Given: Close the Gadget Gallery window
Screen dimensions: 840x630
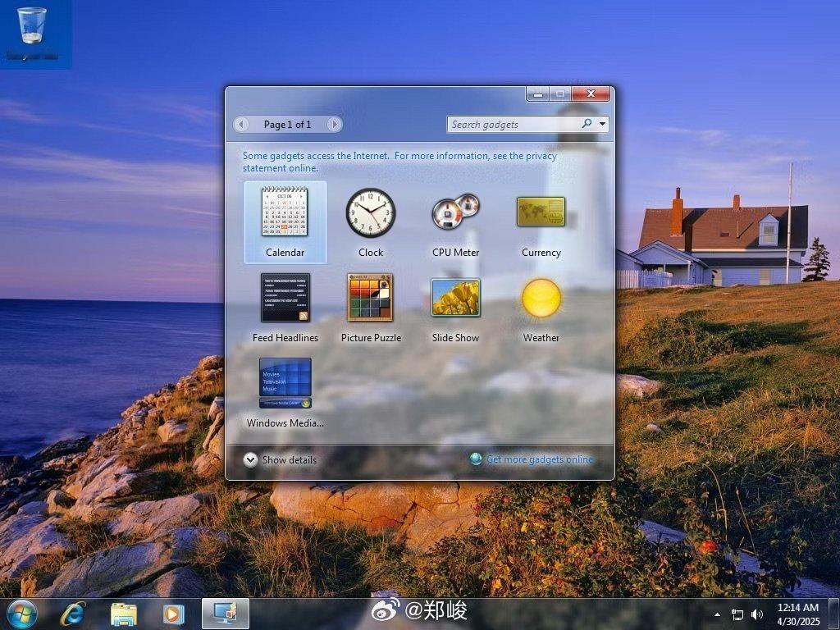Looking at the screenshot, I should [x=591, y=94].
